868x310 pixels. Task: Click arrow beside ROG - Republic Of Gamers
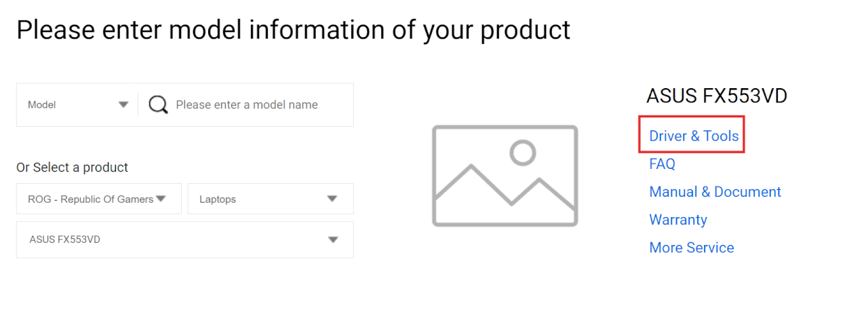click(x=161, y=199)
